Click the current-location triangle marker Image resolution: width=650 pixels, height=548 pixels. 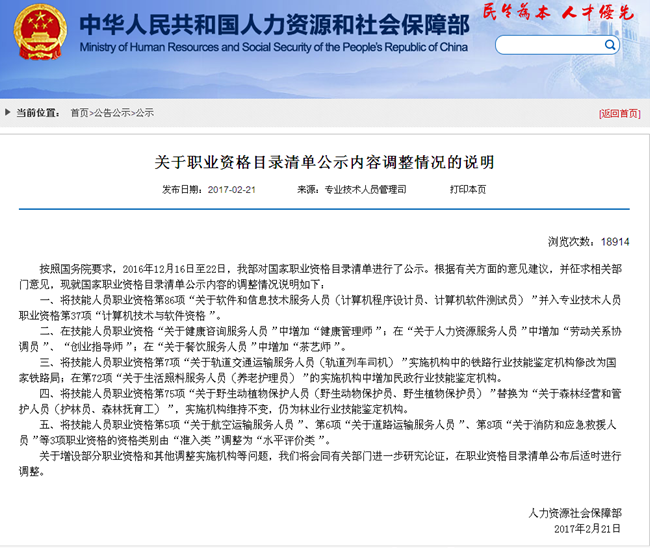coord(7,112)
